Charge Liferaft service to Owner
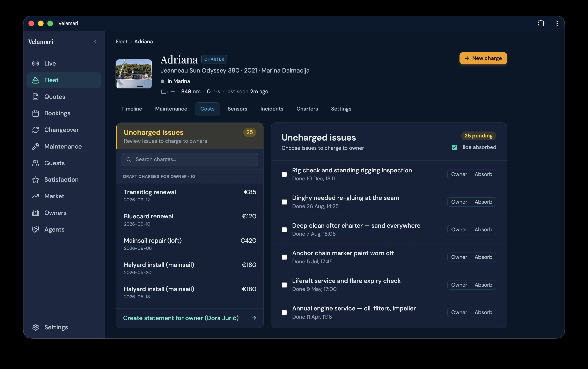Screen dimensions: 588x369 click(459, 285)
